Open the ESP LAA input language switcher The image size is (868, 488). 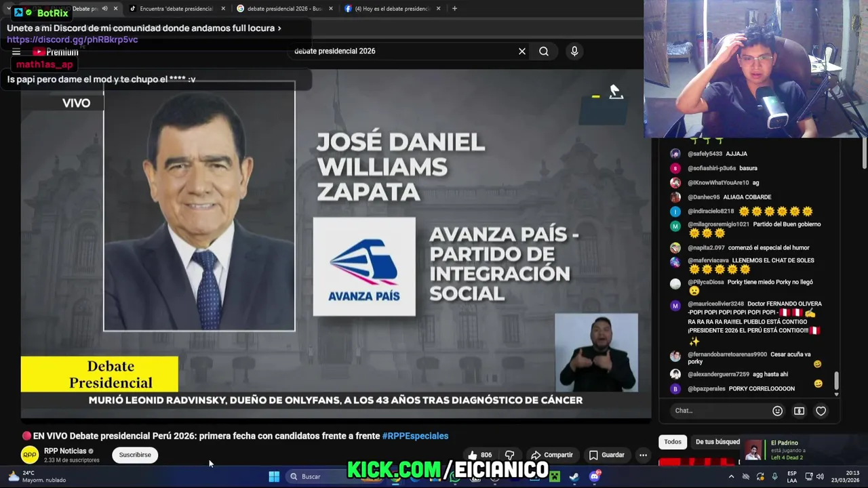[x=792, y=476]
